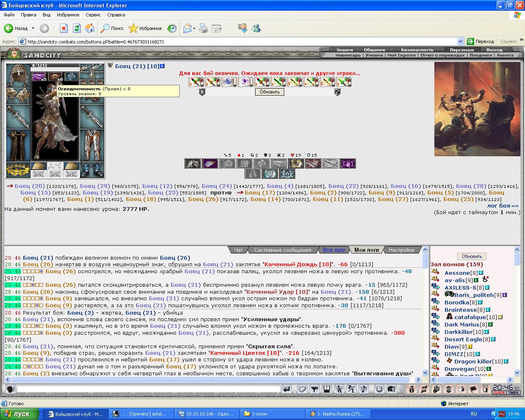
Task: Click player name Dragon killer in list
Action: 473,361
